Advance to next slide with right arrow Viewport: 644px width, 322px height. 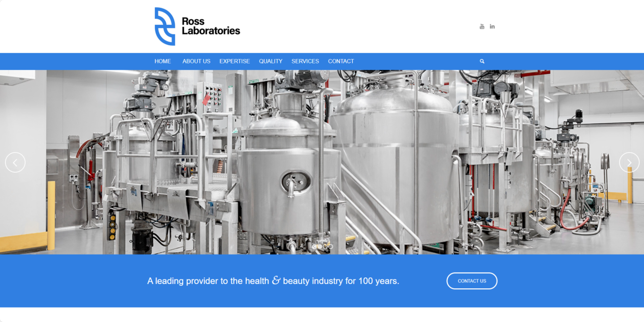tap(629, 162)
